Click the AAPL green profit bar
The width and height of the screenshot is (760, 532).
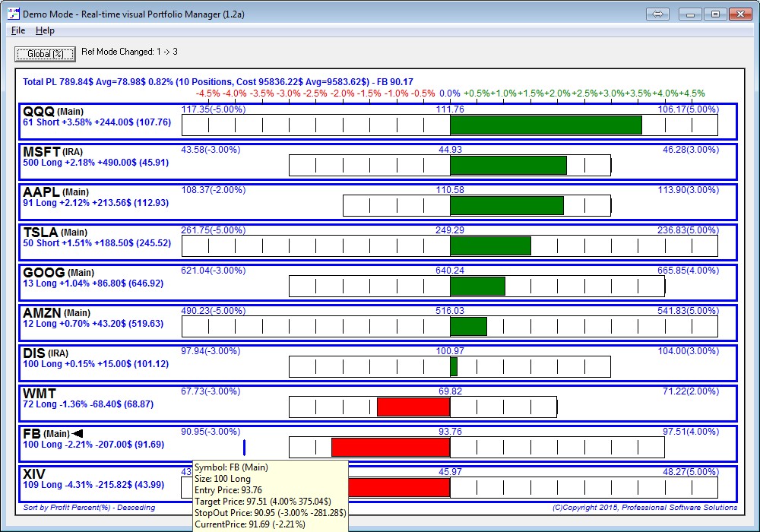tap(507, 205)
